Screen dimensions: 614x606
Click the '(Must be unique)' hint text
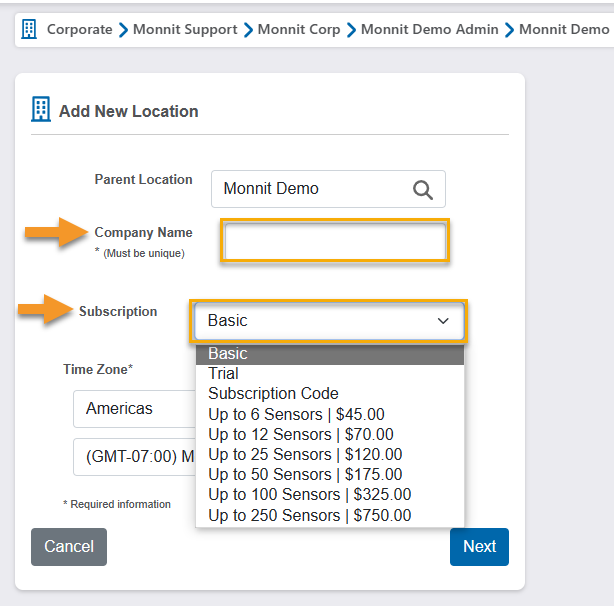tap(144, 253)
